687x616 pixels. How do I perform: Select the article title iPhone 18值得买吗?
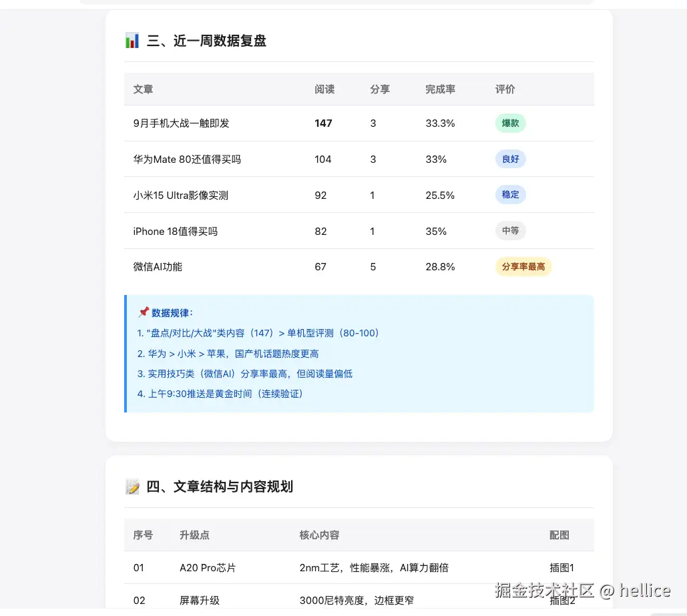point(175,232)
